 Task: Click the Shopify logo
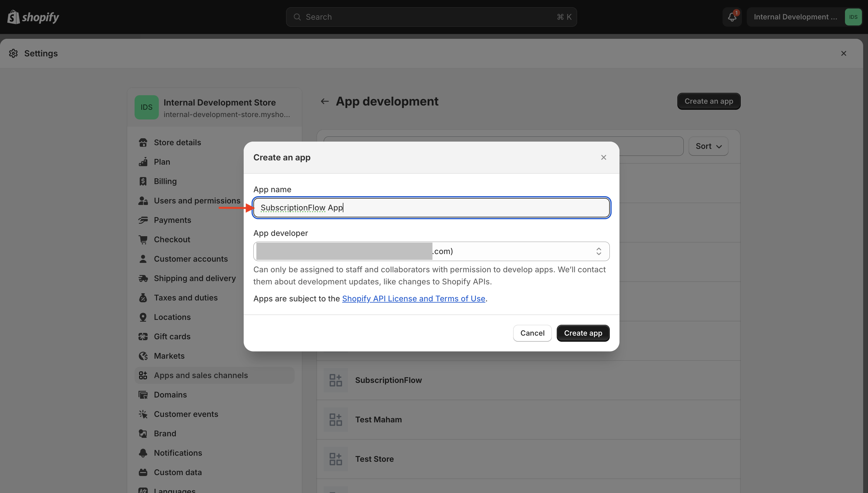point(33,17)
